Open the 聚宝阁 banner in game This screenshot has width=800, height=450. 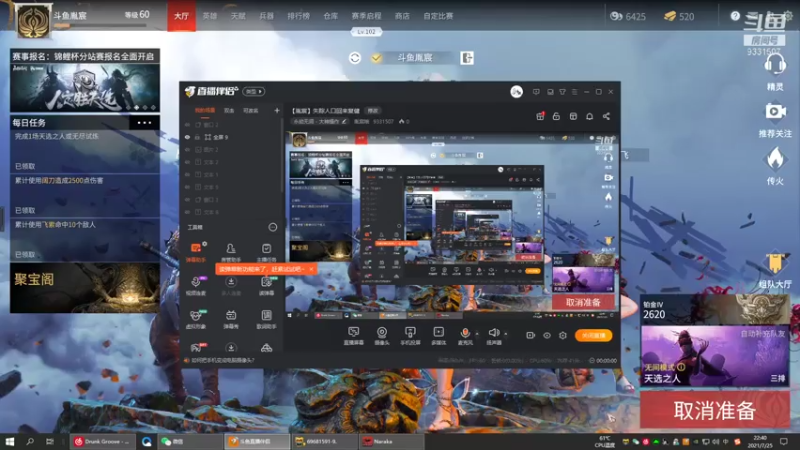tap(85, 288)
